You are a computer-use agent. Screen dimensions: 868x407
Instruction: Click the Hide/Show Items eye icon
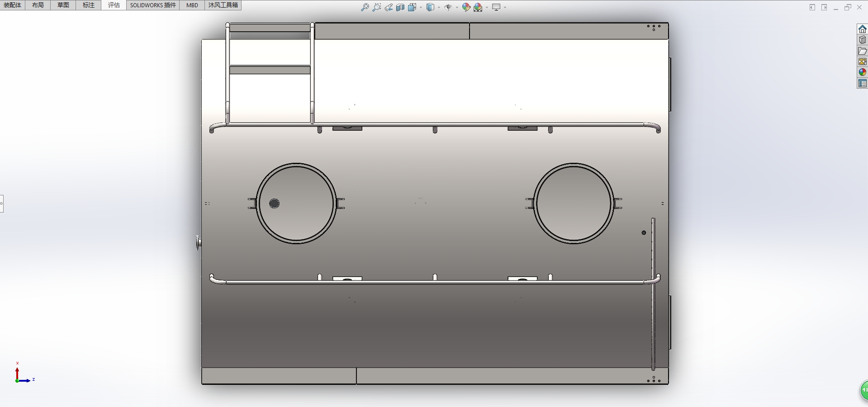click(x=448, y=7)
